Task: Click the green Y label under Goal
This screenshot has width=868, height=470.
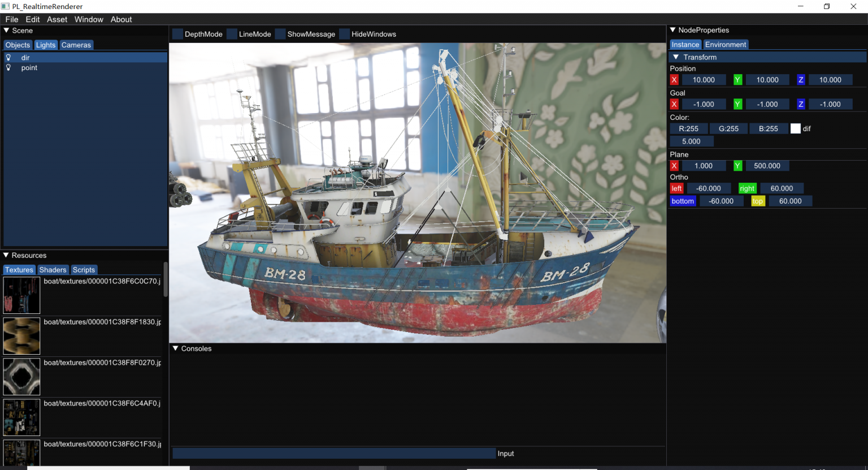Action: 737,104
